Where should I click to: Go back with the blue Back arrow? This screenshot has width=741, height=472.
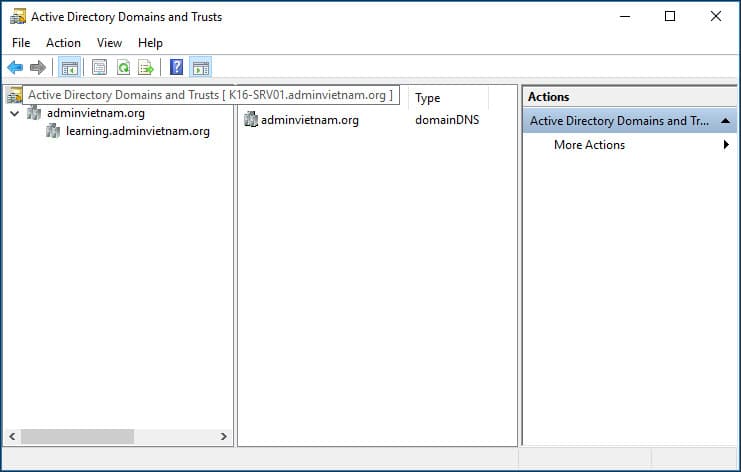click(15, 68)
